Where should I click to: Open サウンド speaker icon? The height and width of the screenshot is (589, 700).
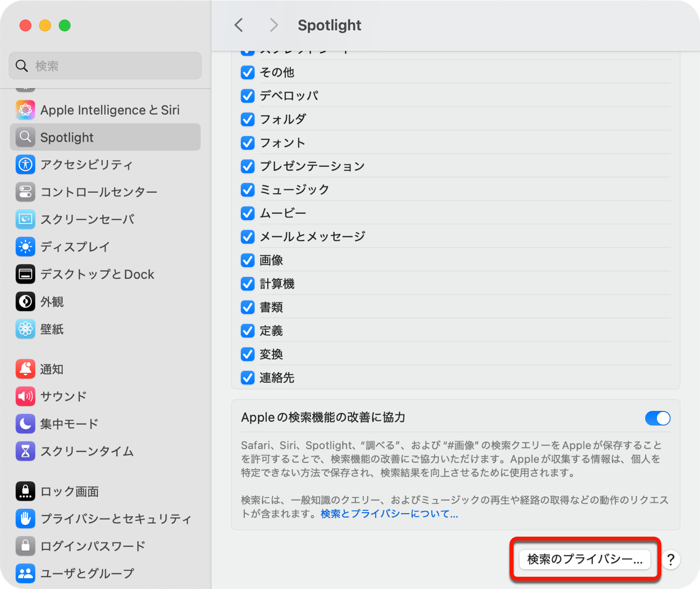pos(25,396)
